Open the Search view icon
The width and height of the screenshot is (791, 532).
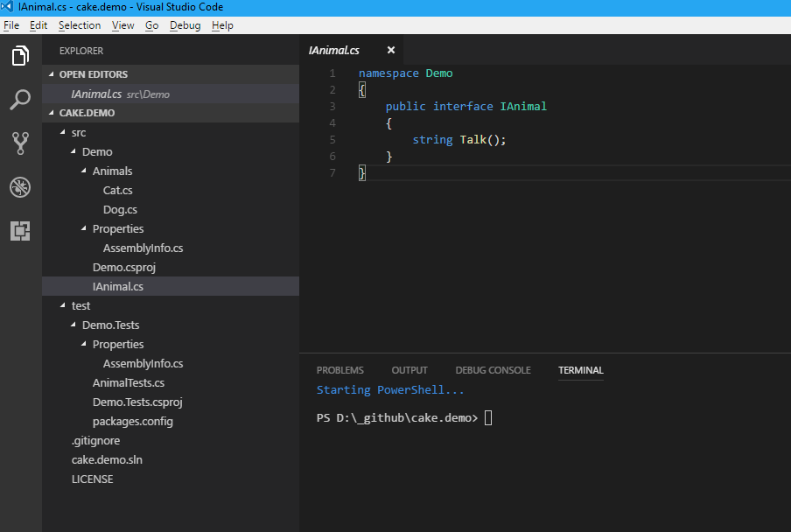click(20, 100)
